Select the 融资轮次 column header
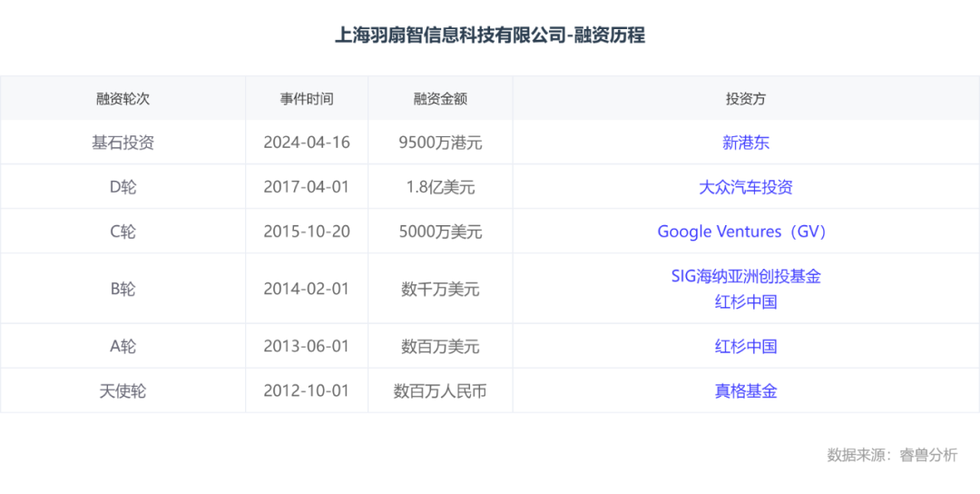This screenshot has width=980, height=494. click(x=122, y=99)
